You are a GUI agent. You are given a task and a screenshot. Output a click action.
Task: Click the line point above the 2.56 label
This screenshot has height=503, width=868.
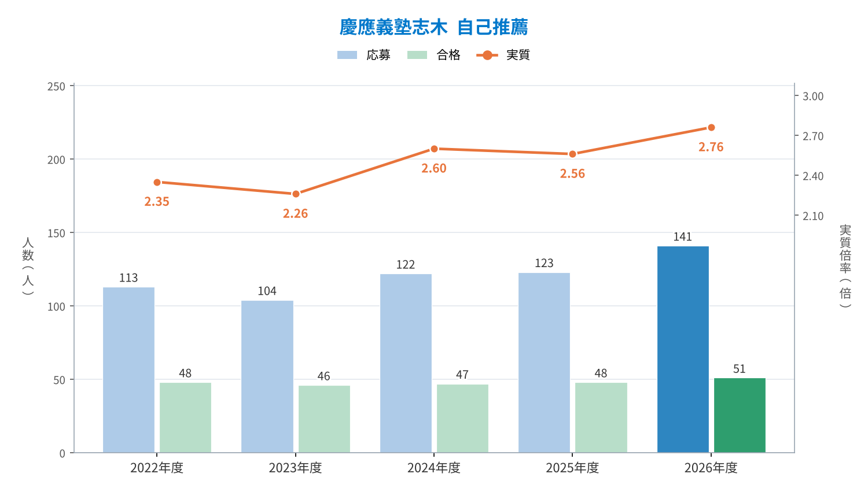tap(573, 154)
